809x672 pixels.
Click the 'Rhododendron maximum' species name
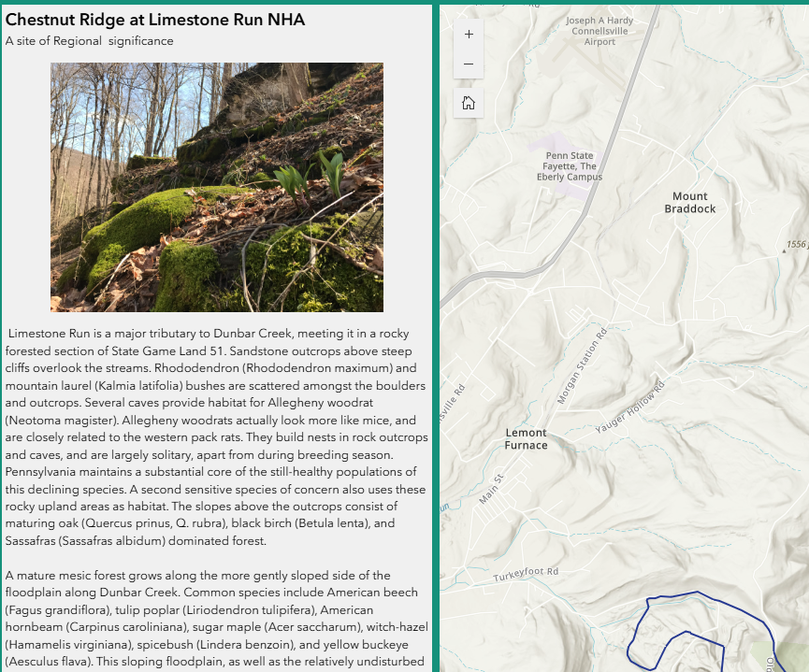pos(318,368)
